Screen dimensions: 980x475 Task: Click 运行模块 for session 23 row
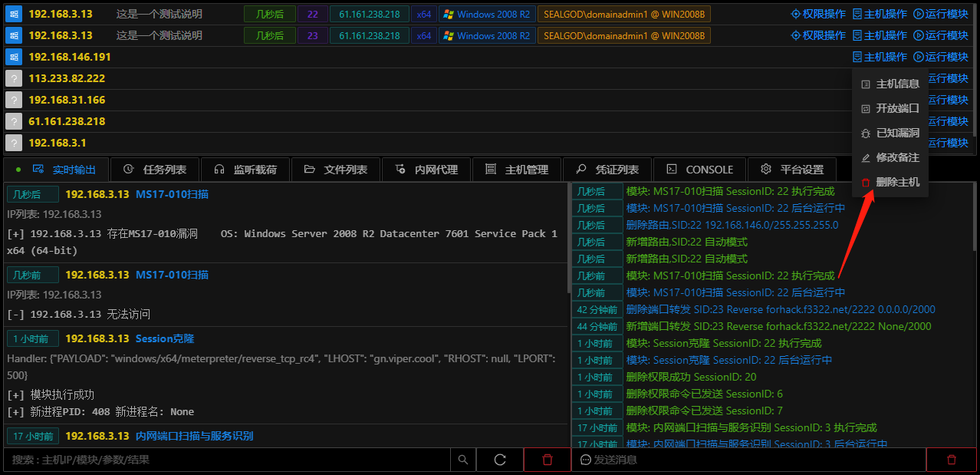point(941,35)
